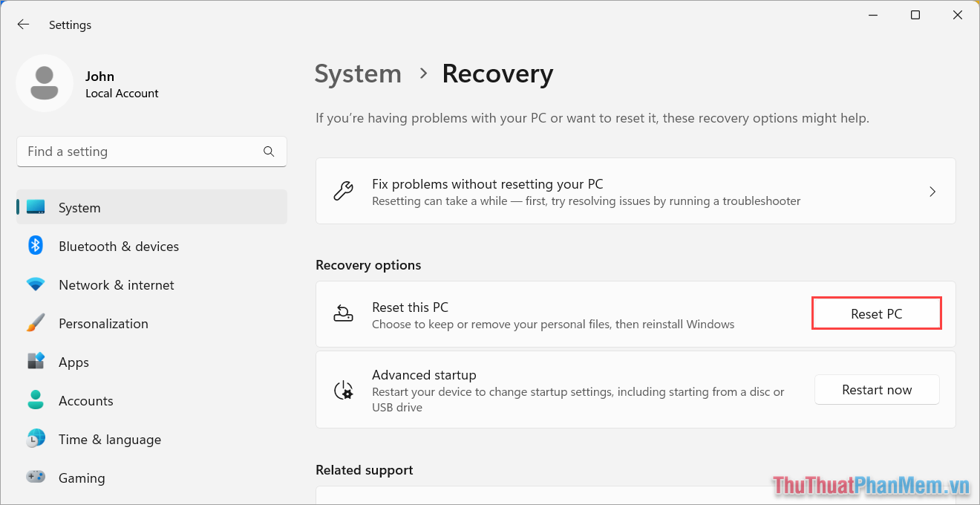This screenshot has height=505, width=980.
Task: Click the wrench troubleshooter icon
Action: tap(343, 191)
